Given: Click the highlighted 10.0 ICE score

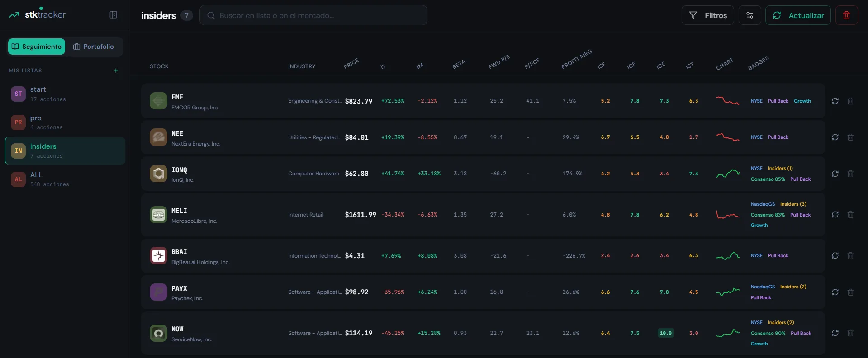Looking at the screenshot, I should (x=666, y=333).
